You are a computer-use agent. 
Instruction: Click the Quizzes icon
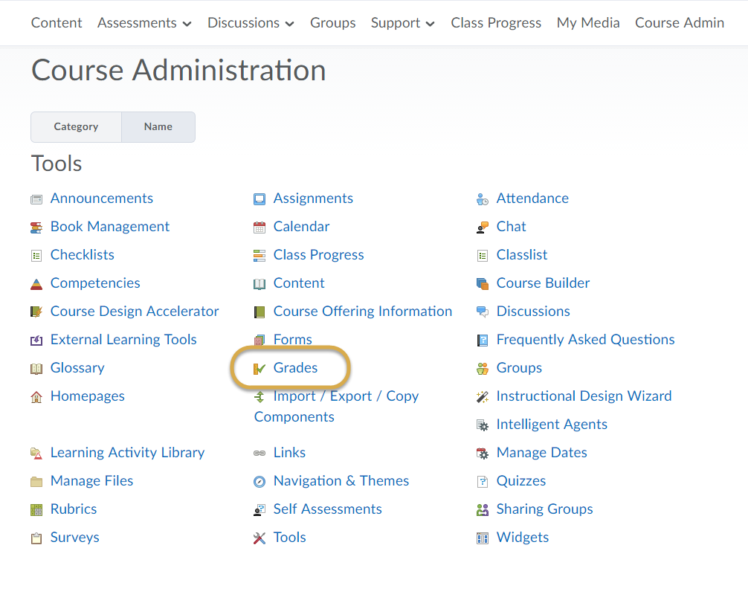pyautogui.click(x=482, y=482)
